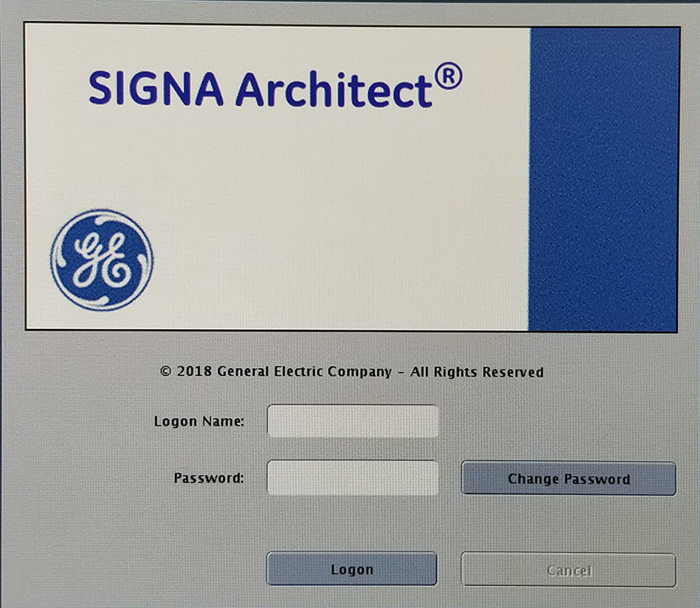Screen dimensions: 700x608
Task: Click the registered trademark symbol after Architect
Action: [x=448, y=76]
